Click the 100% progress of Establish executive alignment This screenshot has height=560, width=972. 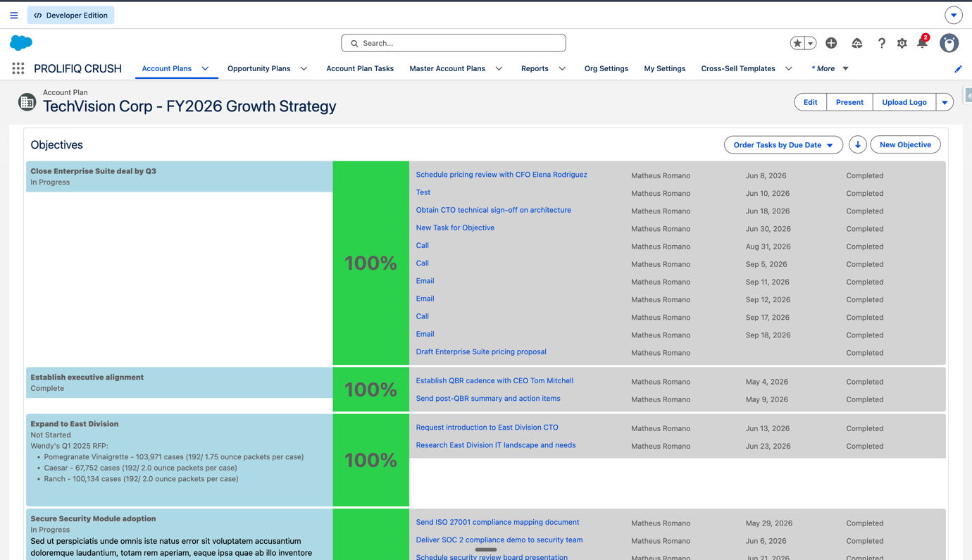click(370, 390)
